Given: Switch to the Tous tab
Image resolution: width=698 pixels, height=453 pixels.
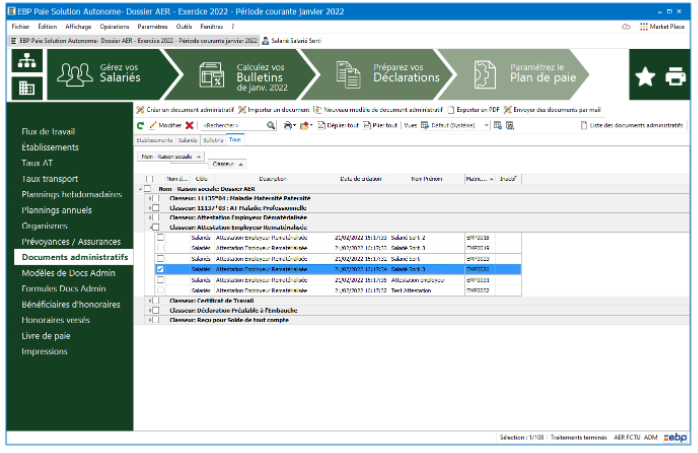Looking at the screenshot, I should click(x=235, y=140).
